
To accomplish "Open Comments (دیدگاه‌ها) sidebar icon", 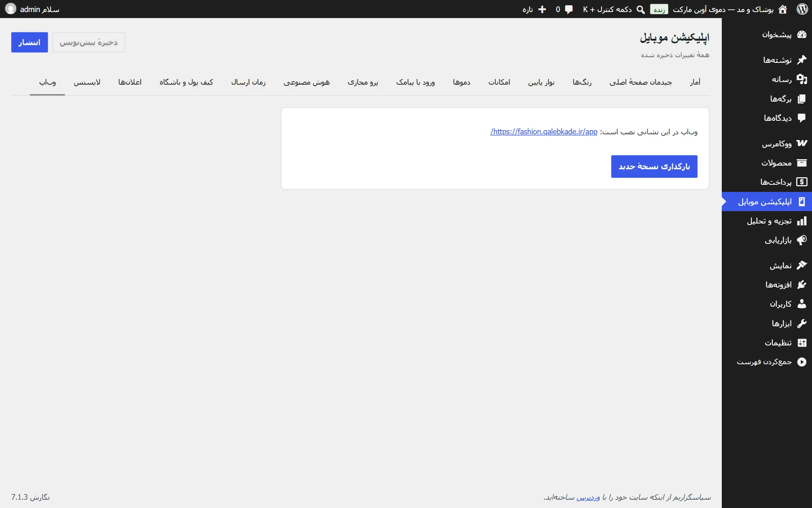I will click(x=801, y=118).
